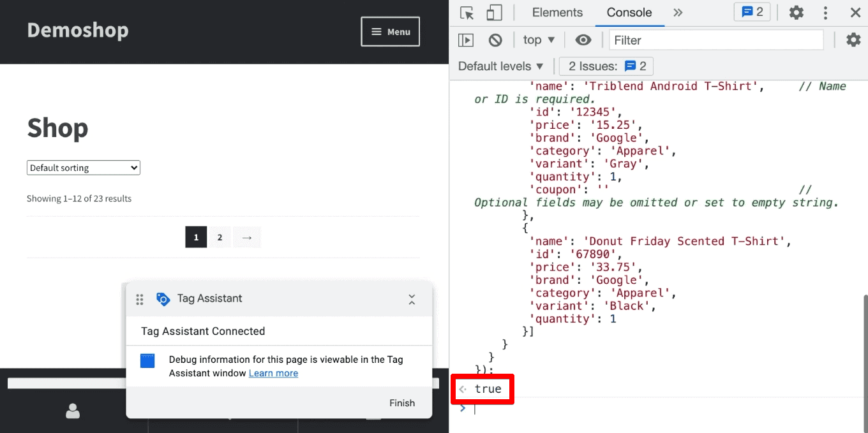Go to shop results page 2
Viewport: 868px width, 433px height.
220,237
